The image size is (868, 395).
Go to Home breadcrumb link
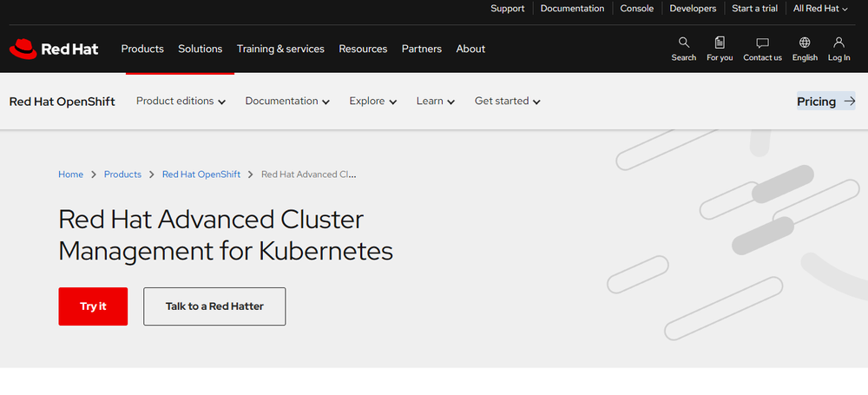pyautogui.click(x=71, y=174)
